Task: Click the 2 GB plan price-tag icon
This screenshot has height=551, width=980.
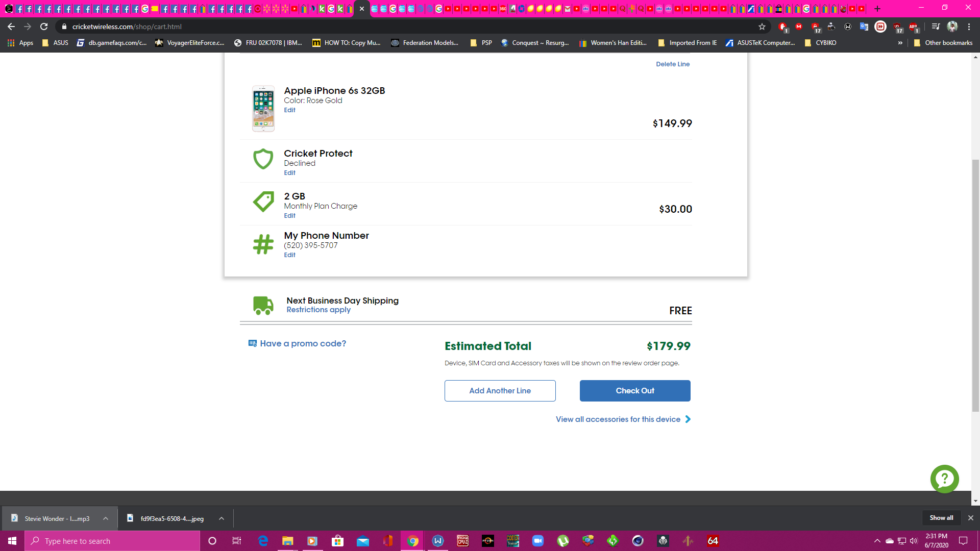Action: 263,202
